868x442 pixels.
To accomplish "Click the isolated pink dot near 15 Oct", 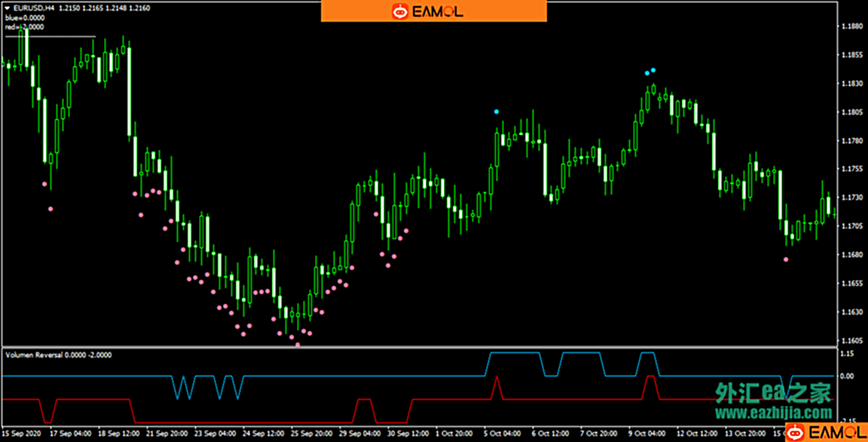I will click(x=786, y=259).
